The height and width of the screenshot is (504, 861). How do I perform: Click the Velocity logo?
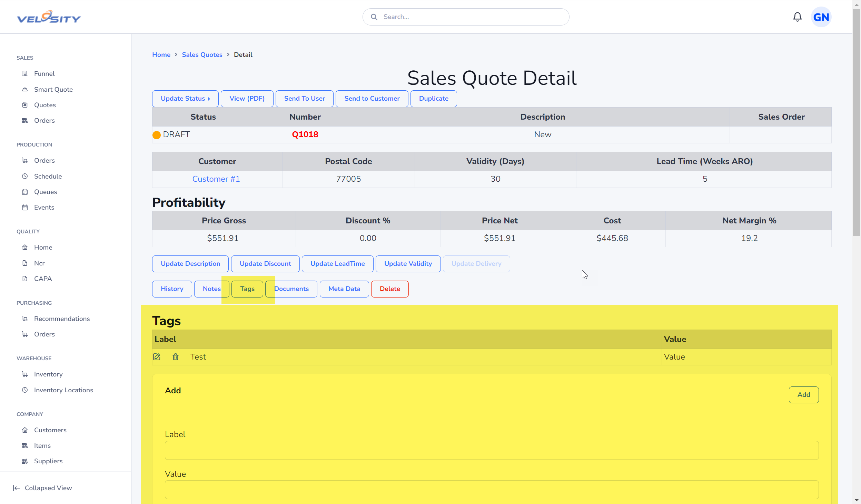click(49, 17)
